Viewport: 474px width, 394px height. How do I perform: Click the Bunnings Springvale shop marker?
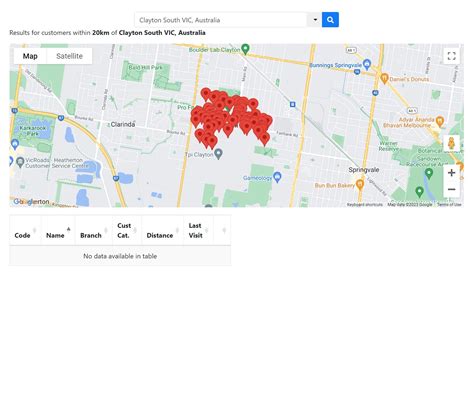point(367,64)
